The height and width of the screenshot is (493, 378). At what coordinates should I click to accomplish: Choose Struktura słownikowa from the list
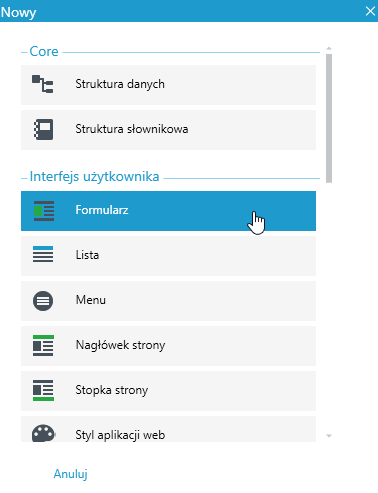coord(168,130)
